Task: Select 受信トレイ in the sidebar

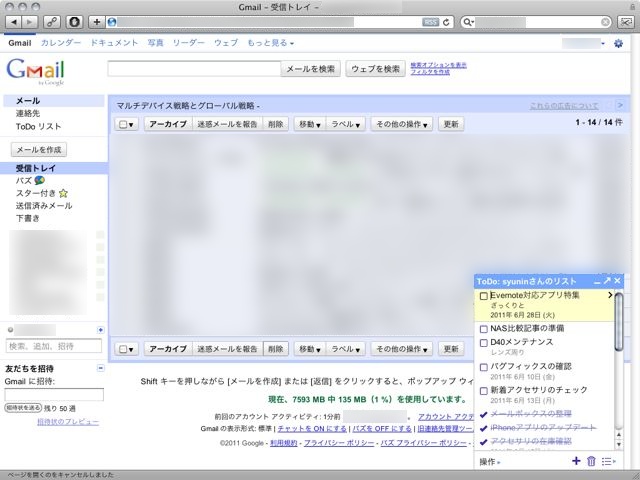Action: pos(36,168)
